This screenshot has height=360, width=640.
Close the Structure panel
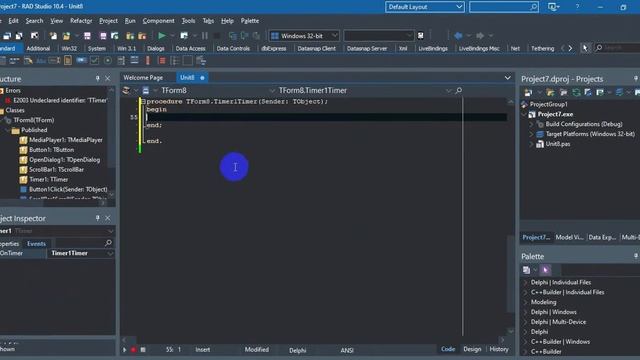pos(108,78)
